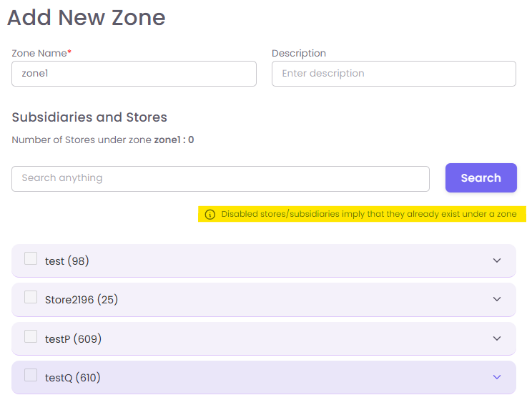The width and height of the screenshot is (532, 395).
Task: Click the Description text field
Action: point(393,74)
